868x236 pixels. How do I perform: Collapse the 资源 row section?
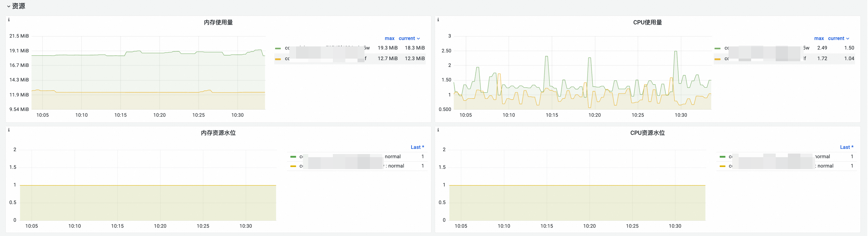pos(16,6)
